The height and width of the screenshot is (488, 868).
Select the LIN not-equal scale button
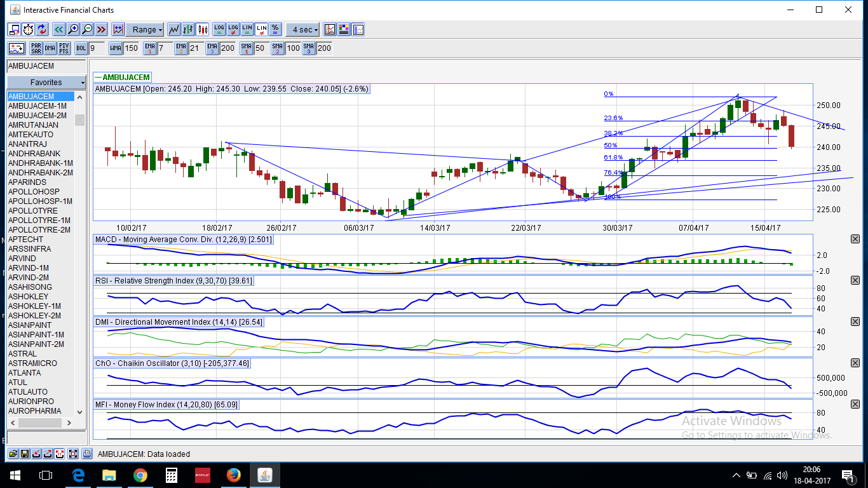pyautogui.click(x=261, y=29)
